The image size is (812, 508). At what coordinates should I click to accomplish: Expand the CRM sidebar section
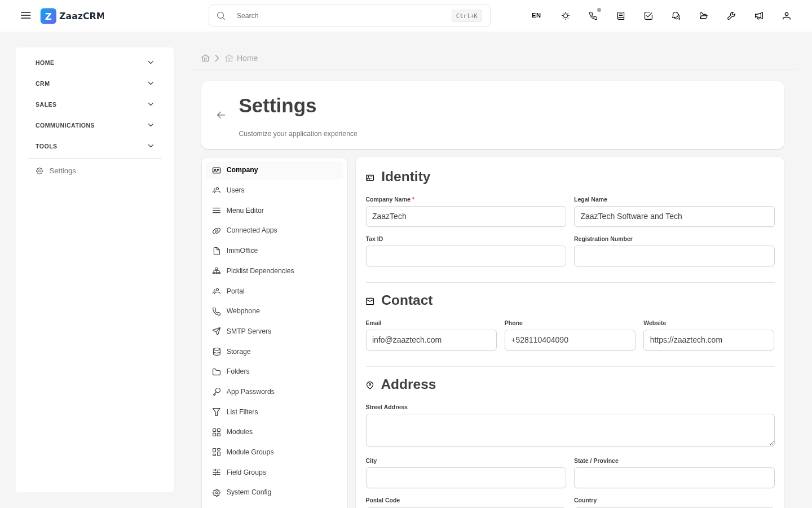(95, 84)
